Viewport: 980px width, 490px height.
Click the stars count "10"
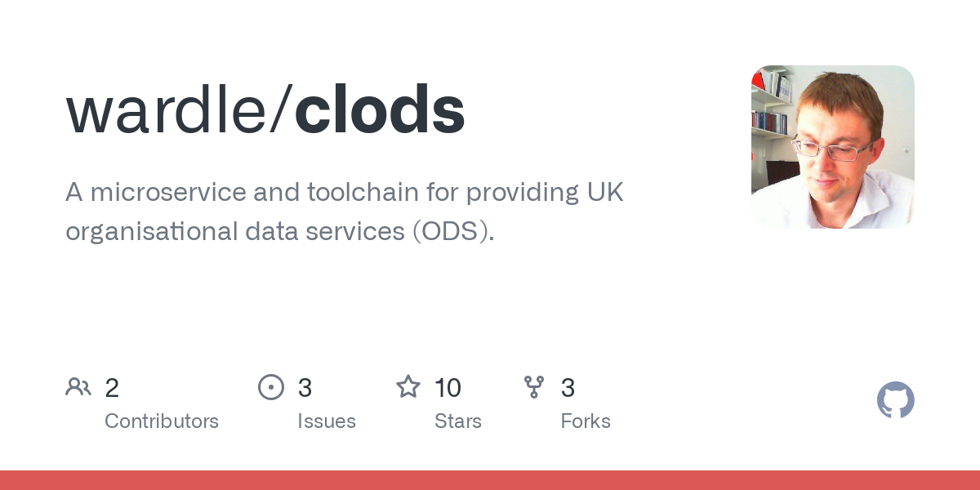448,388
